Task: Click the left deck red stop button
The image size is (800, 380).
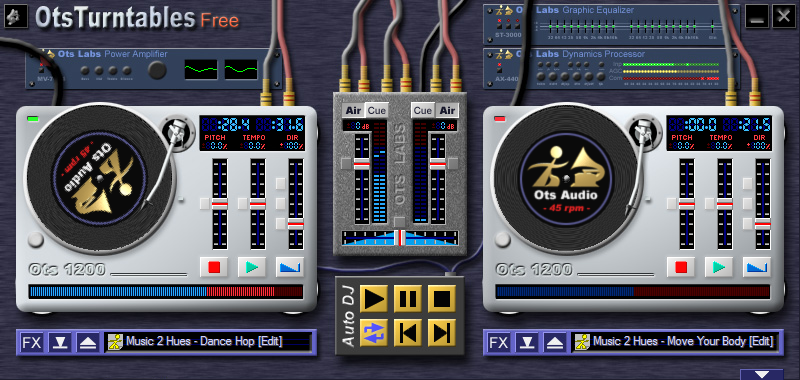Action: point(214,267)
